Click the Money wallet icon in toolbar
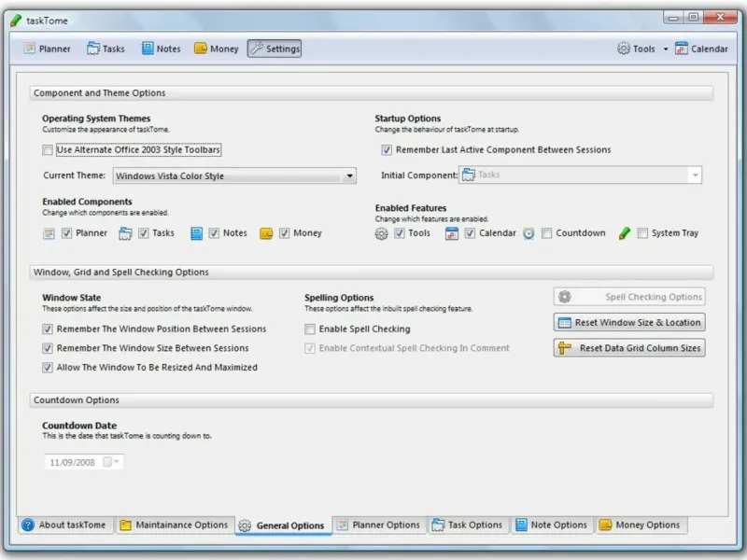This screenshot has height=560, width=747. click(x=201, y=49)
